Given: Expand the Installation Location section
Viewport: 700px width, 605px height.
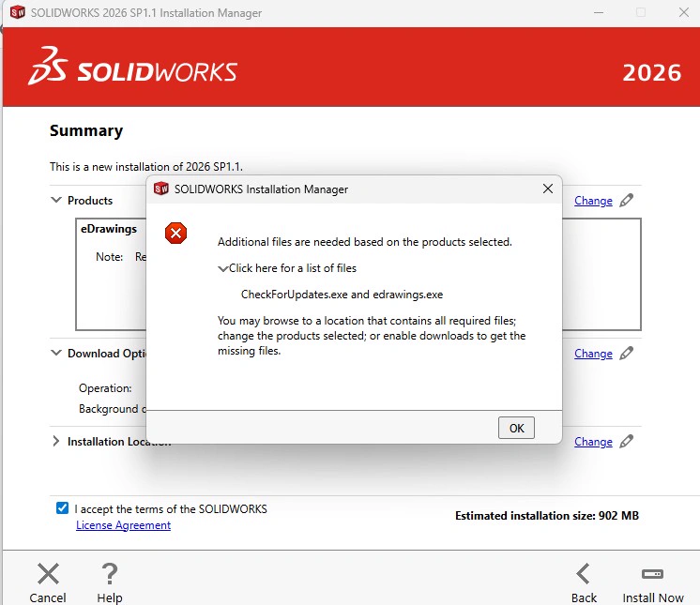Looking at the screenshot, I should [x=55, y=441].
